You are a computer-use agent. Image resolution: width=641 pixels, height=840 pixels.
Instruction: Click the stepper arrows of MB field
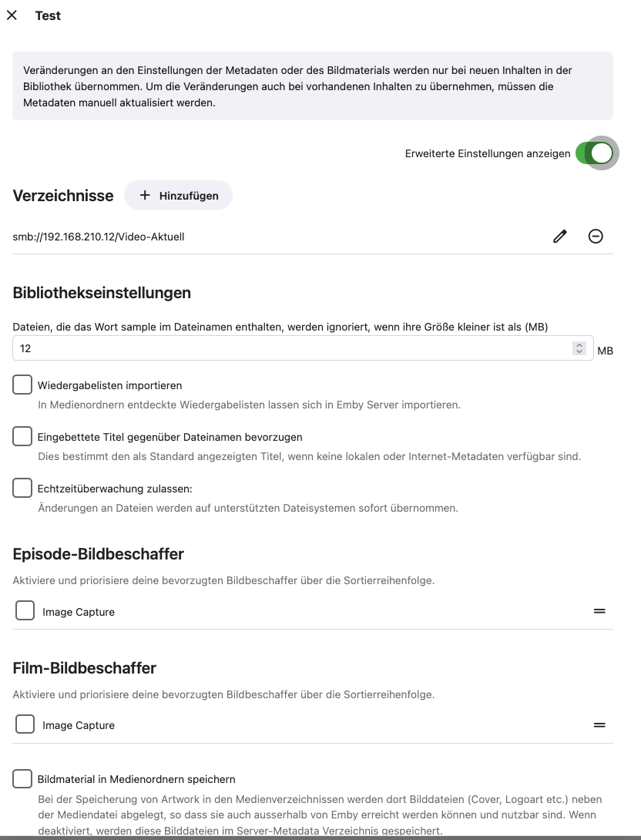579,348
